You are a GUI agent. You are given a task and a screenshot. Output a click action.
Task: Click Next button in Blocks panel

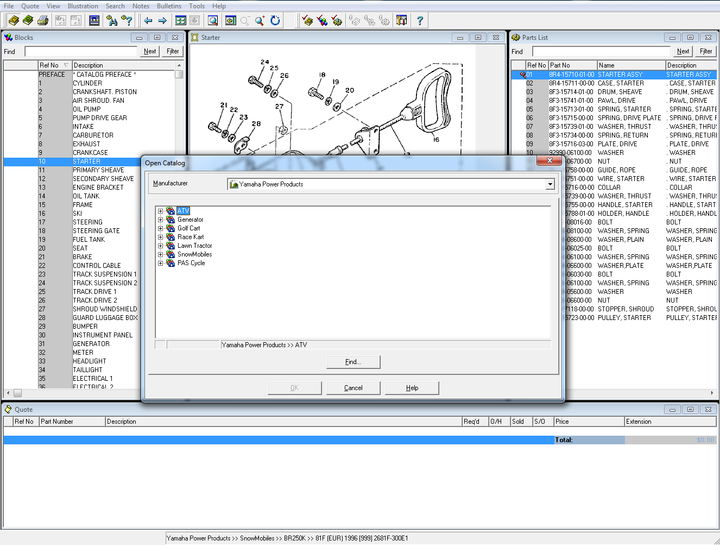pyautogui.click(x=150, y=51)
